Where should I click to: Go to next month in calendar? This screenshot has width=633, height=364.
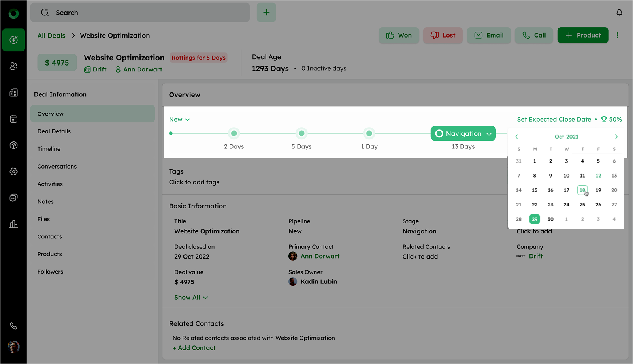click(x=616, y=137)
